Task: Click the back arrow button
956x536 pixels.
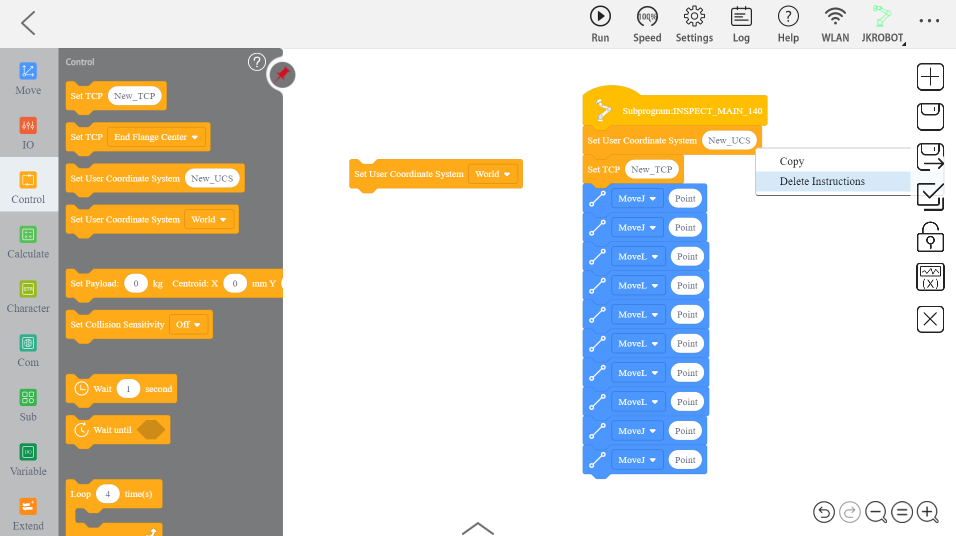Action: (28, 23)
